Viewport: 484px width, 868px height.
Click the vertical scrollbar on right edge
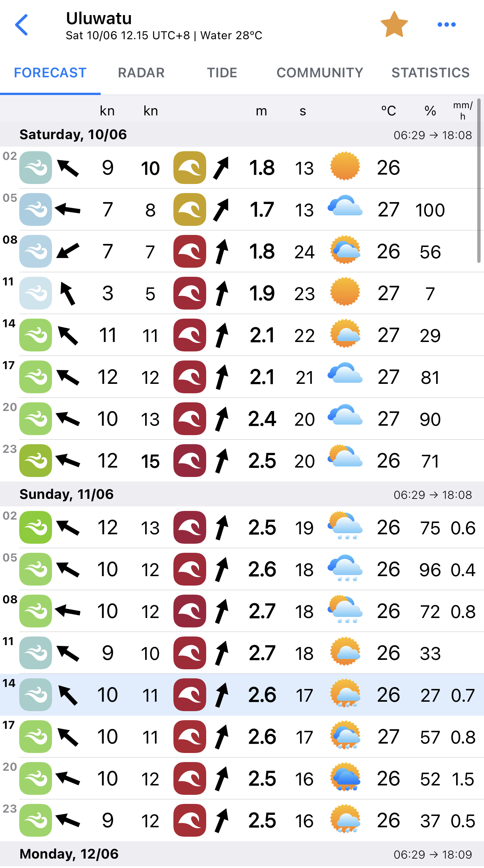pyautogui.click(x=479, y=180)
